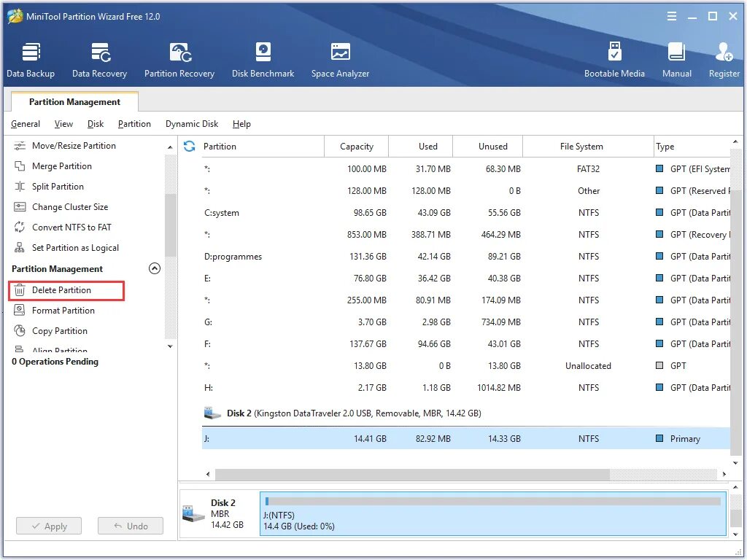Sort by Capacity column header
The height and width of the screenshot is (560, 747).
356,146
